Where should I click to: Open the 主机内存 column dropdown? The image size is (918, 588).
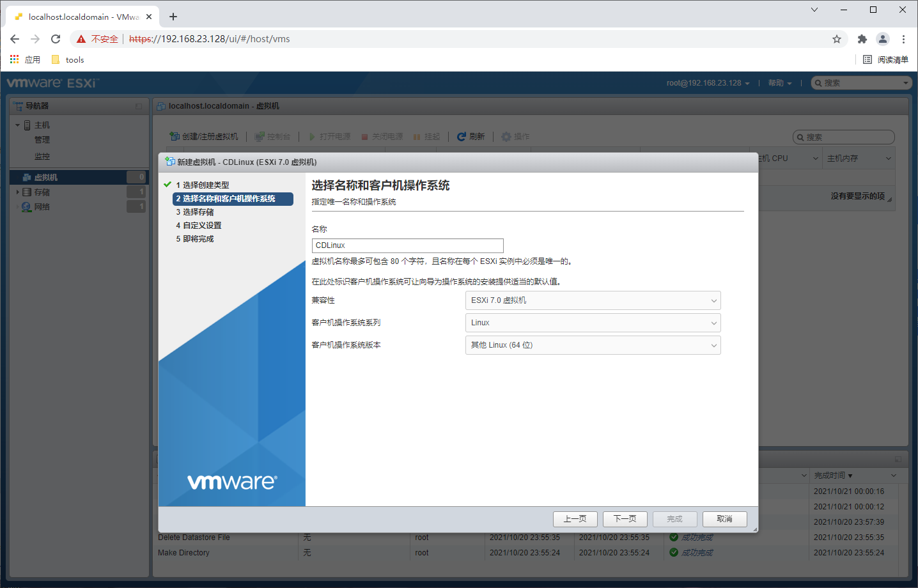click(888, 159)
